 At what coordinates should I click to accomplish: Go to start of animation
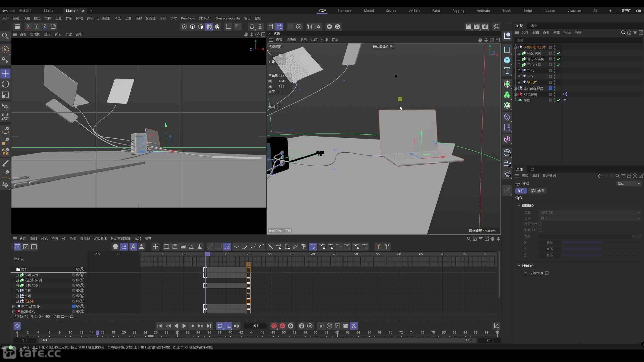tap(159, 326)
